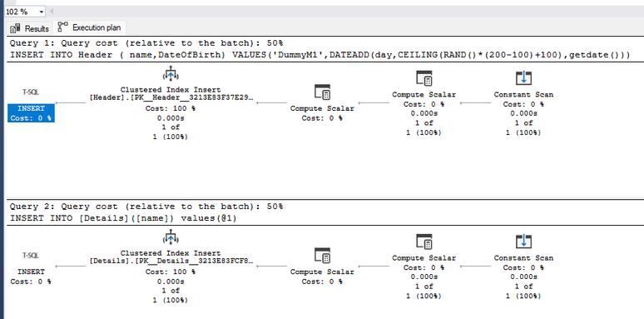This screenshot has height=319, width=644.
Task: Select Query 2 Clustered Index Insert icon
Action: click(x=170, y=238)
